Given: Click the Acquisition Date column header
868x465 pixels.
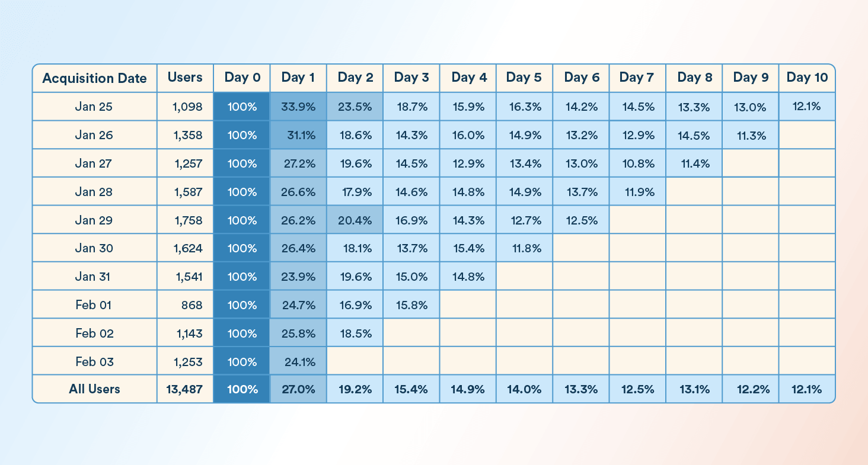Looking at the screenshot, I should pyautogui.click(x=94, y=78).
